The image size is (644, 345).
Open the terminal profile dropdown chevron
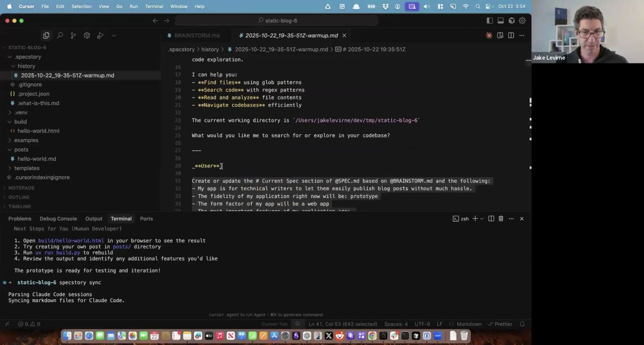[x=481, y=218]
